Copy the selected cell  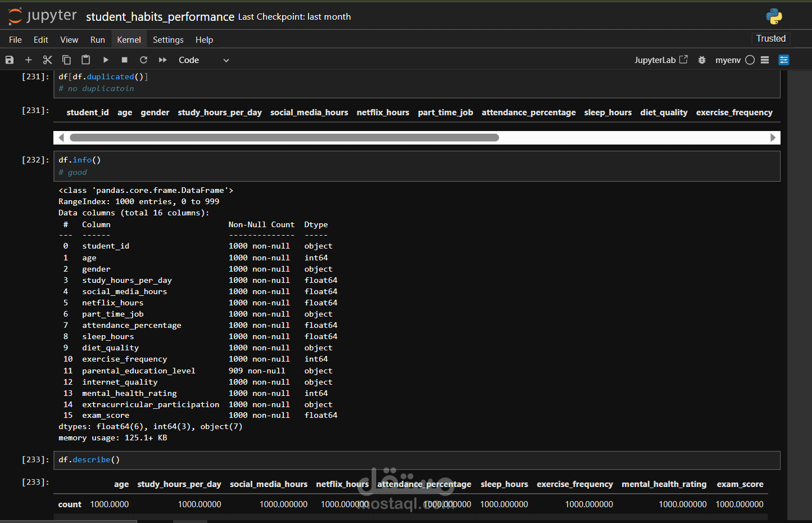[x=66, y=60]
